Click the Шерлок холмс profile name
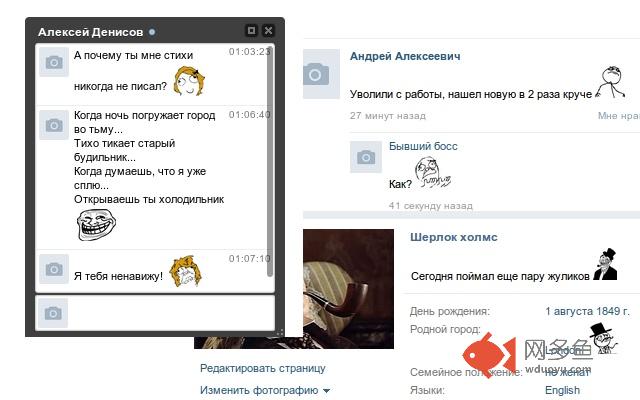This screenshot has width=640, height=400. tap(453, 238)
